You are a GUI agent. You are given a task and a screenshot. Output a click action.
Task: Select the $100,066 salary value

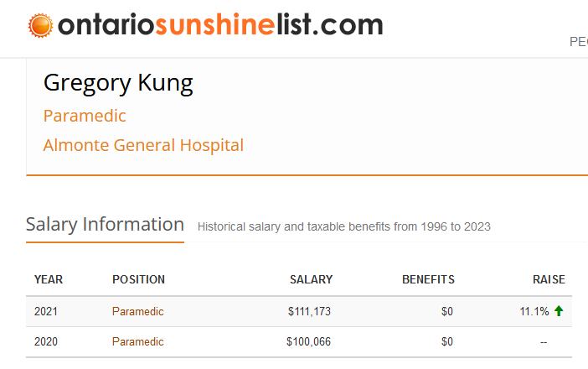coord(309,341)
